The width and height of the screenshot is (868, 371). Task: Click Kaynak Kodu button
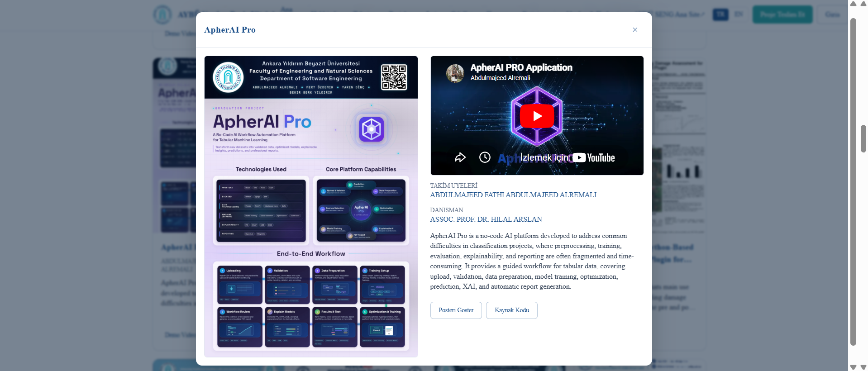(x=511, y=310)
